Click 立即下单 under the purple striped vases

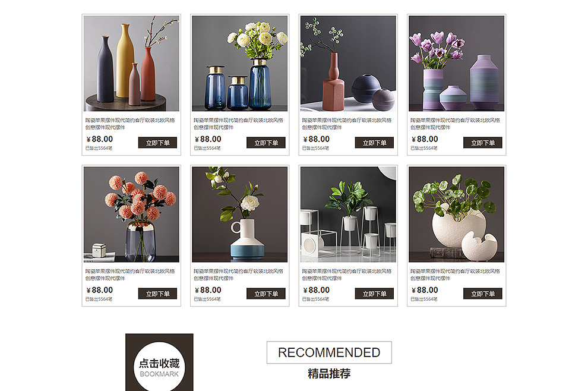click(x=483, y=143)
